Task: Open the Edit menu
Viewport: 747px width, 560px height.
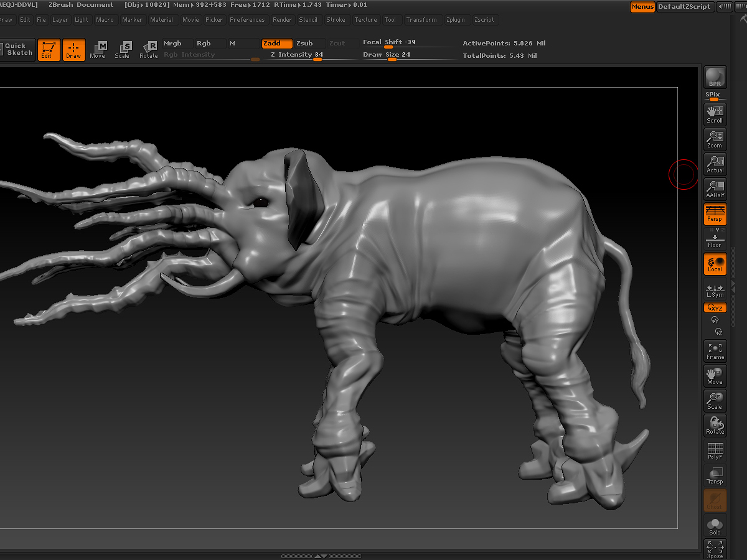Action: (x=25, y=20)
